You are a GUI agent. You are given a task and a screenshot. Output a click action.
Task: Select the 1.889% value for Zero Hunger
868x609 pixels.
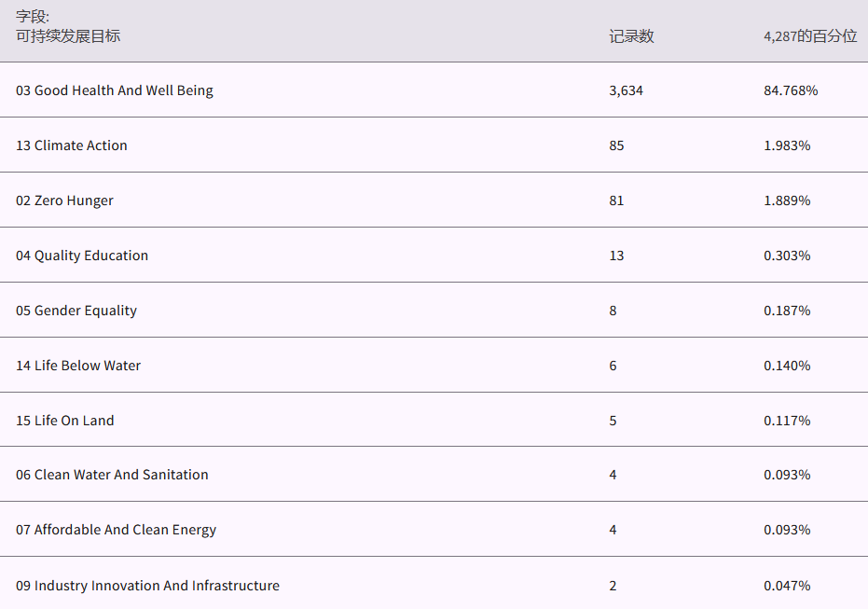click(x=786, y=201)
